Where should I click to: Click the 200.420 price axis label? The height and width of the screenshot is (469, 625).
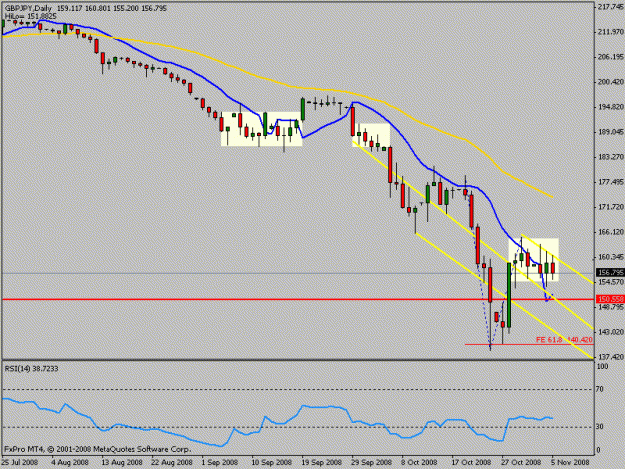(610, 82)
